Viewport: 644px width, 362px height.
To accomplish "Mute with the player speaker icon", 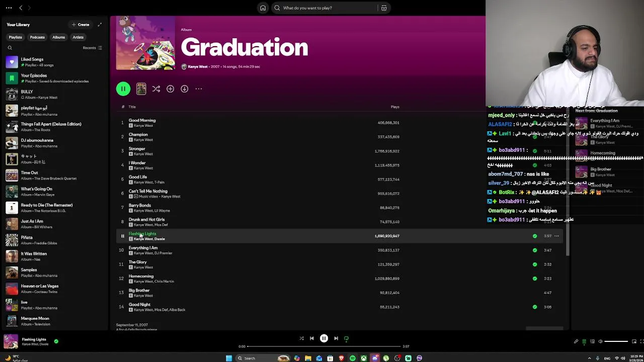I will coord(600,342).
